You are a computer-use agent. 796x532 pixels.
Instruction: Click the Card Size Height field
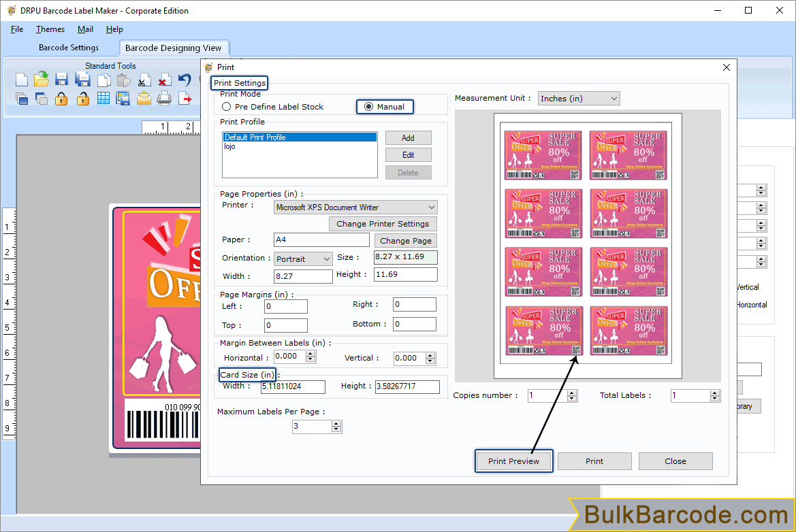[x=407, y=386]
